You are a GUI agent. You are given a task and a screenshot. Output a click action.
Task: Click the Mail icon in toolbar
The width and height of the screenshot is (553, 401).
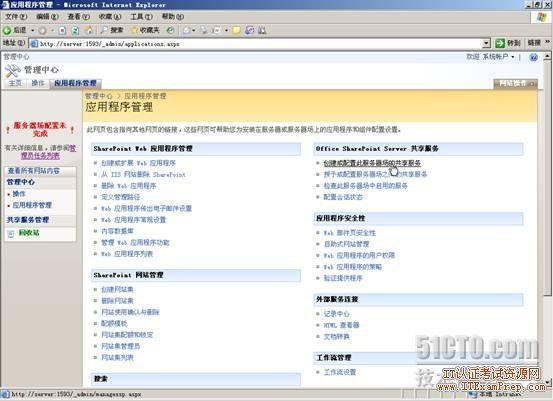187,31
